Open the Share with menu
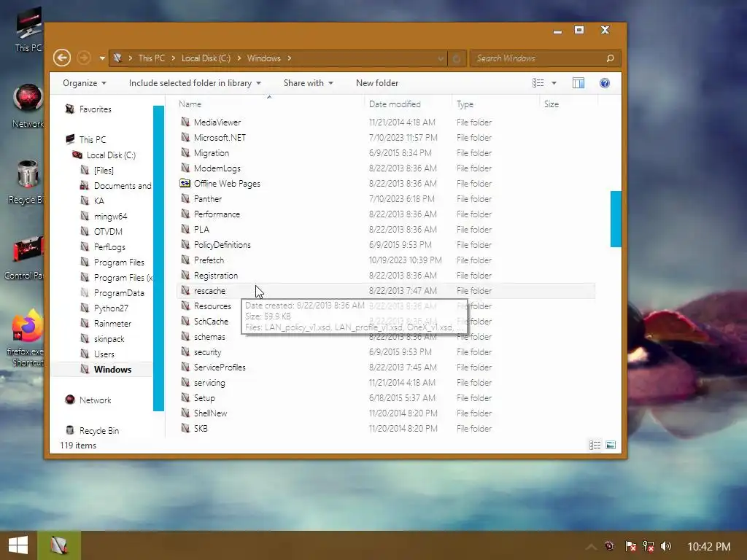 coord(309,83)
